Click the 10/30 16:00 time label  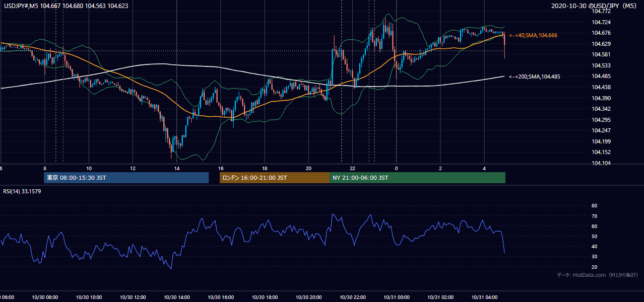pos(221,297)
